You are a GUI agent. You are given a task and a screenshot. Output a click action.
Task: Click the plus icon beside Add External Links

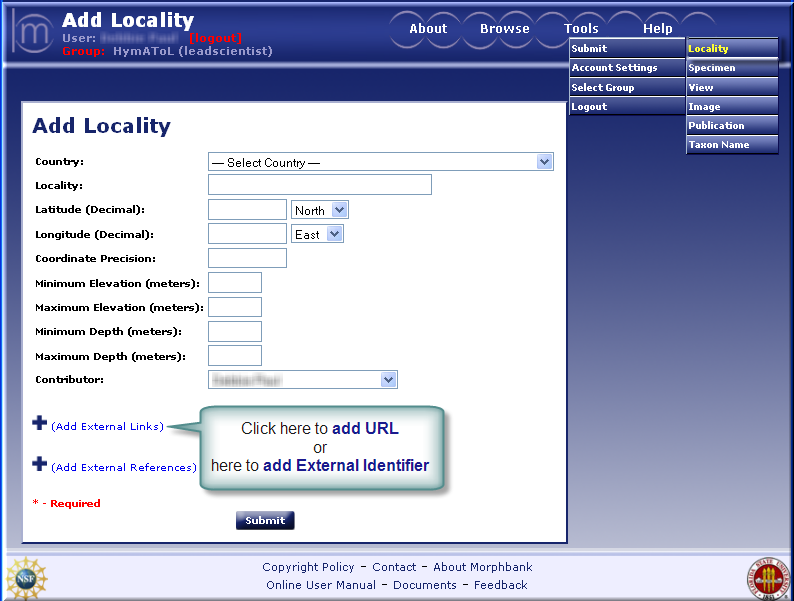coord(40,423)
